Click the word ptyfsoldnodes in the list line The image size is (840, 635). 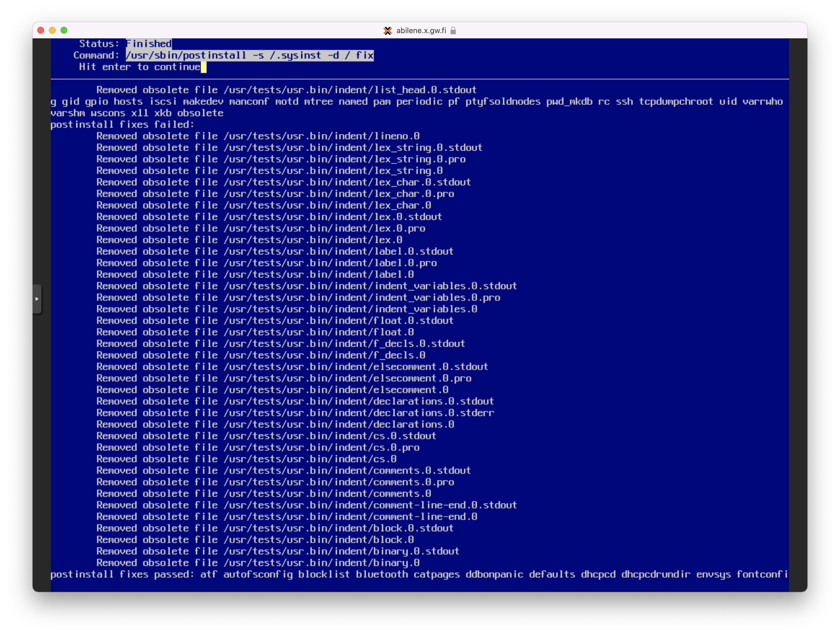pos(503,102)
